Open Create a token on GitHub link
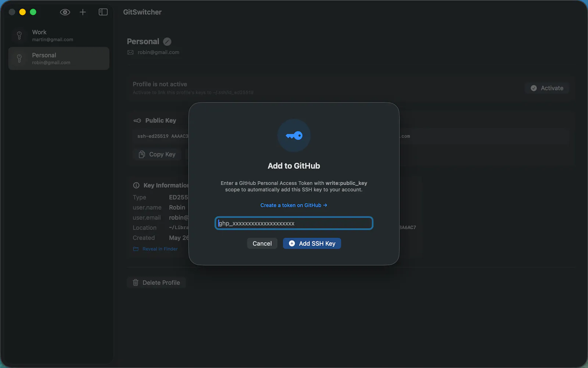Image resolution: width=588 pixels, height=368 pixels. point(294,205)
